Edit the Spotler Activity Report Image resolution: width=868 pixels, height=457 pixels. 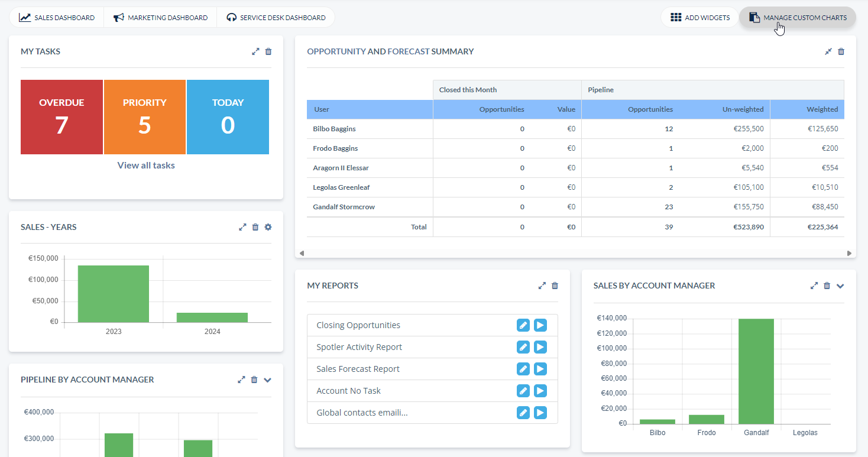pyautogui.click(x=523, y=347)
